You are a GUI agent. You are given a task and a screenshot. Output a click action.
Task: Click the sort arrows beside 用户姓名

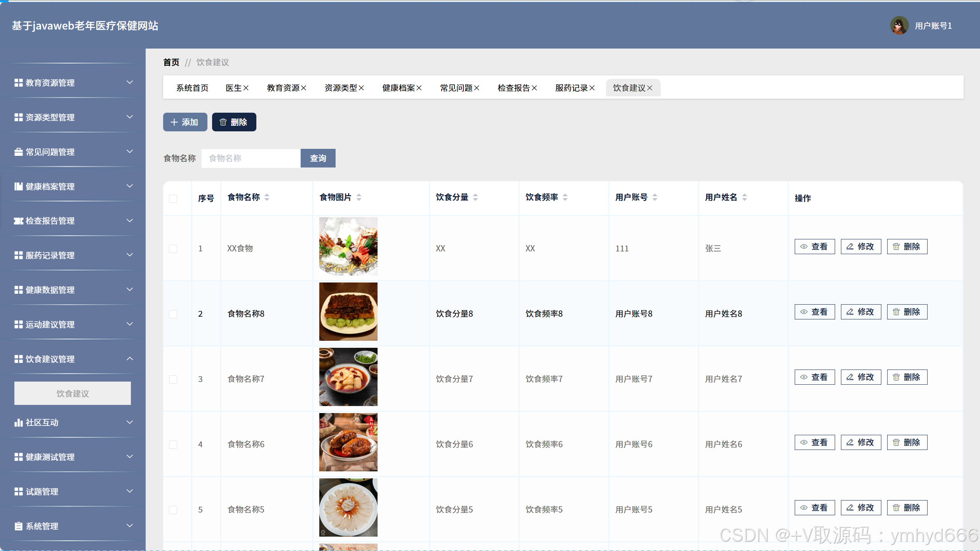point(744,197)
